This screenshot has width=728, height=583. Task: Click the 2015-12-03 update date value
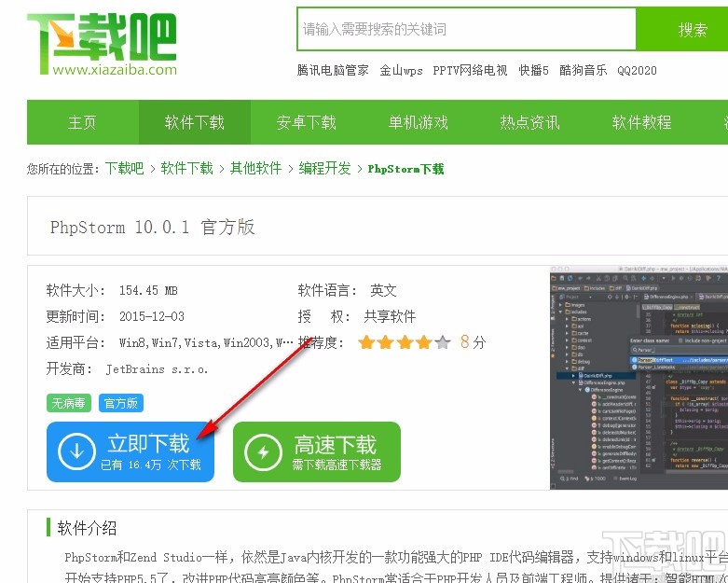point(152,316)
